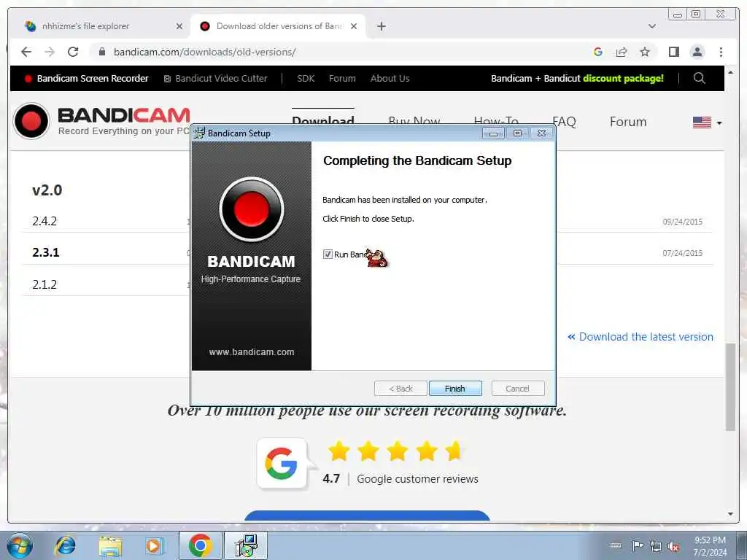Viewport: 747px width, 560px height.
Task: Open the Chrome profile avatar
Action: (x=697, y=52)
